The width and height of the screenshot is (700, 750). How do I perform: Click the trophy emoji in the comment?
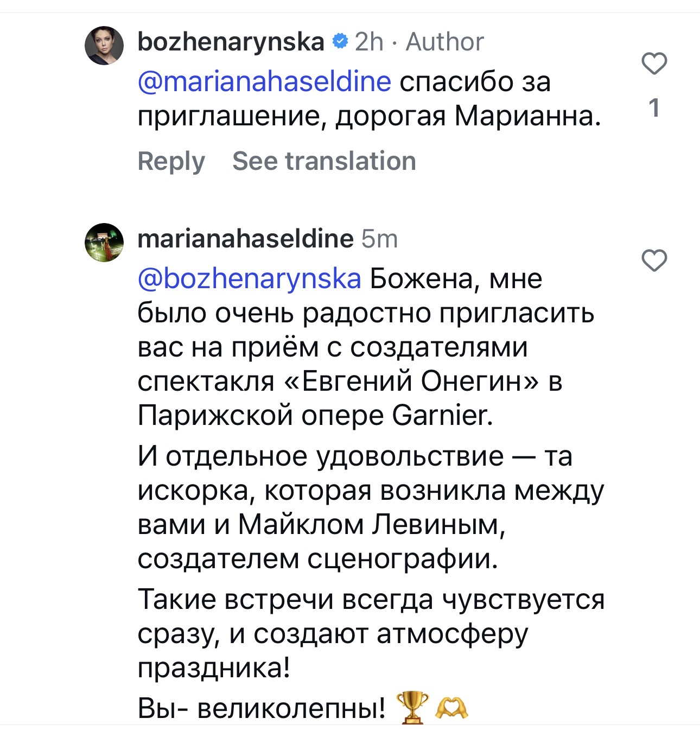click(412, 708)
